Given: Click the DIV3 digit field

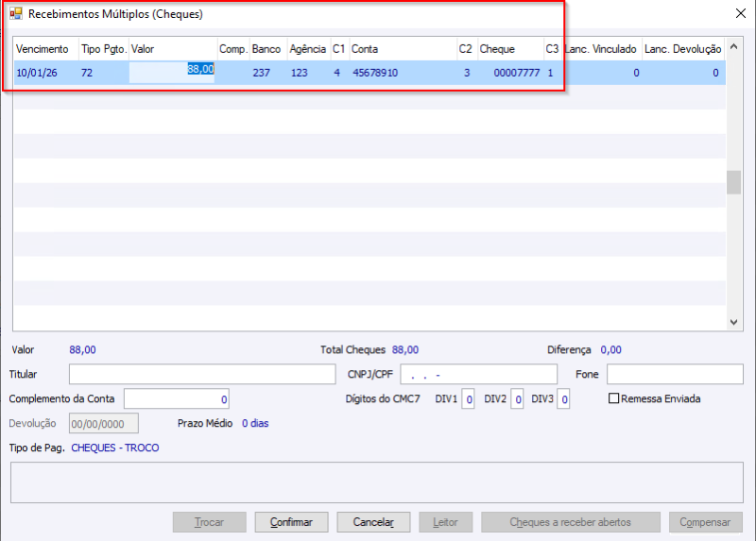Looking at the screenshot, I should click(x=563, y=398).
